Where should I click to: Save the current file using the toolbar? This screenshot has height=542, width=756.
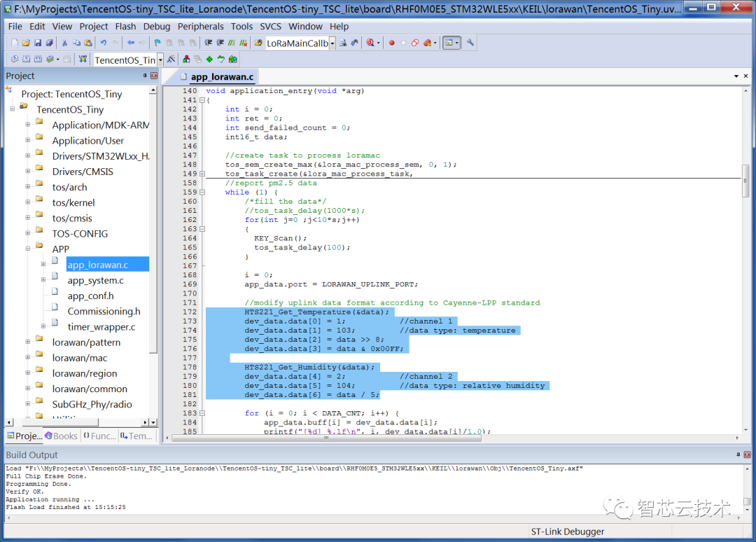coord(38,43)
